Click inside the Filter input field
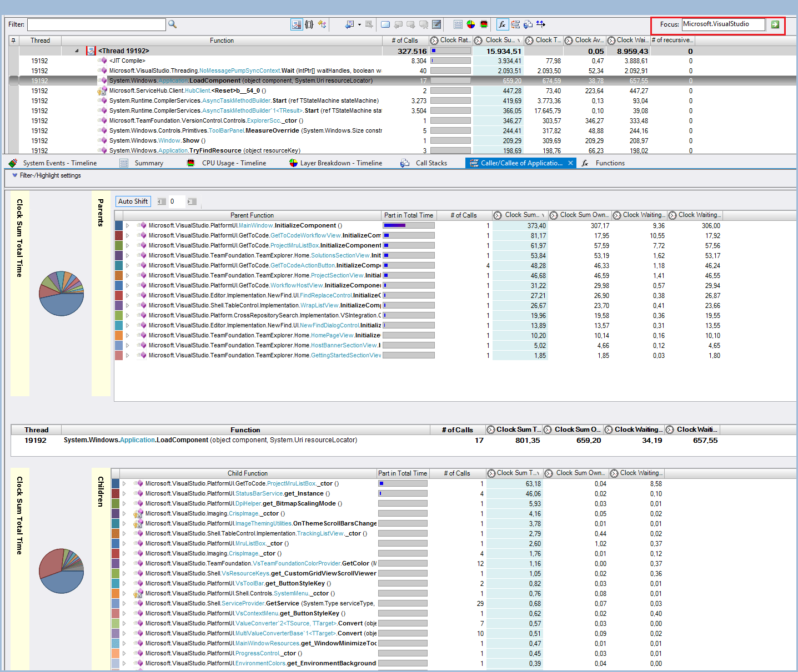798x672 pixels. (94, 24)
